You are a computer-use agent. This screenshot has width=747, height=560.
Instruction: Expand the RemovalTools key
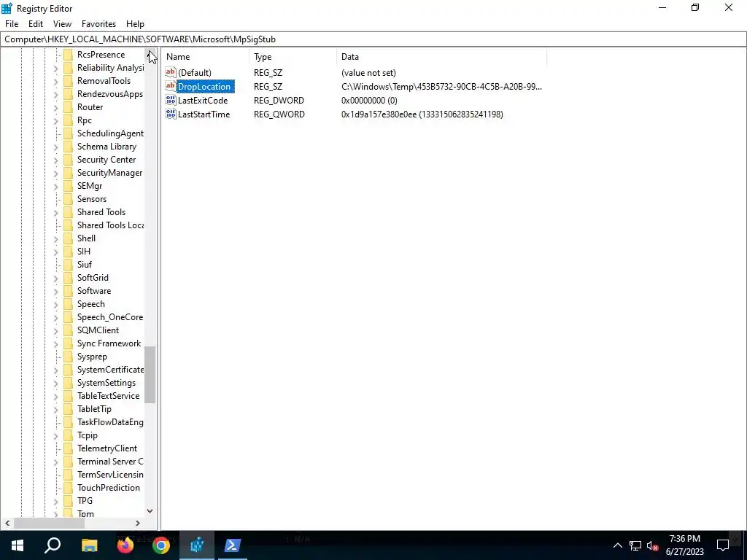[55, 81]
